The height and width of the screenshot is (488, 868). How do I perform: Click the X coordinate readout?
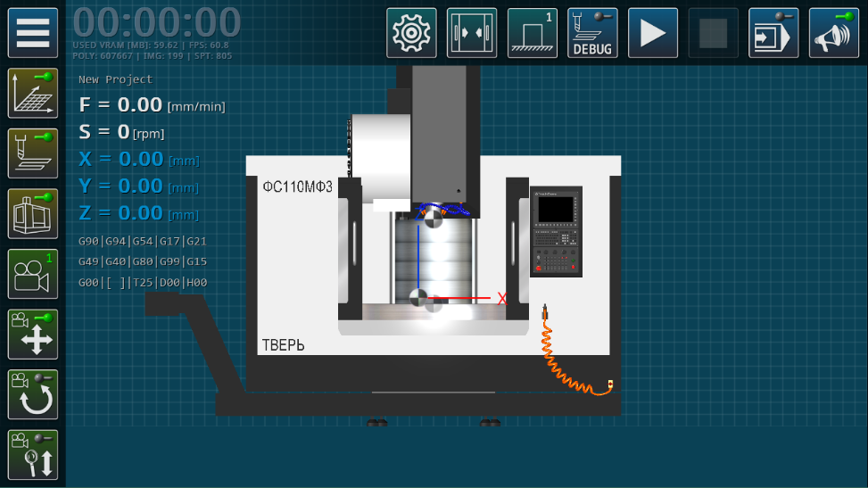pyautogui.click(x=120, y=160)
